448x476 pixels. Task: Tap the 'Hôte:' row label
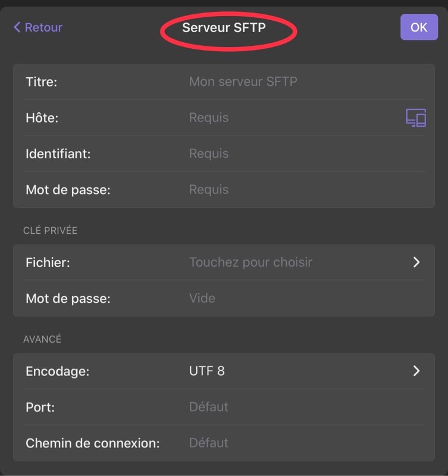click(x=42, y=118)
